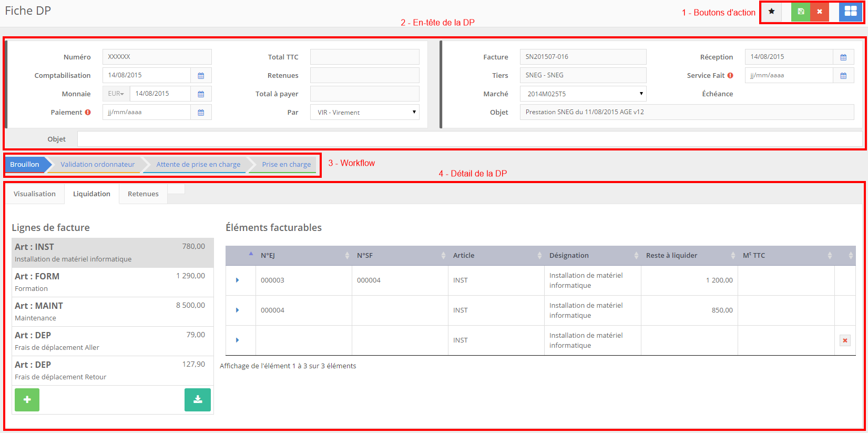
Task: Click the star favorite button
Action: click(x=771, y=12)
